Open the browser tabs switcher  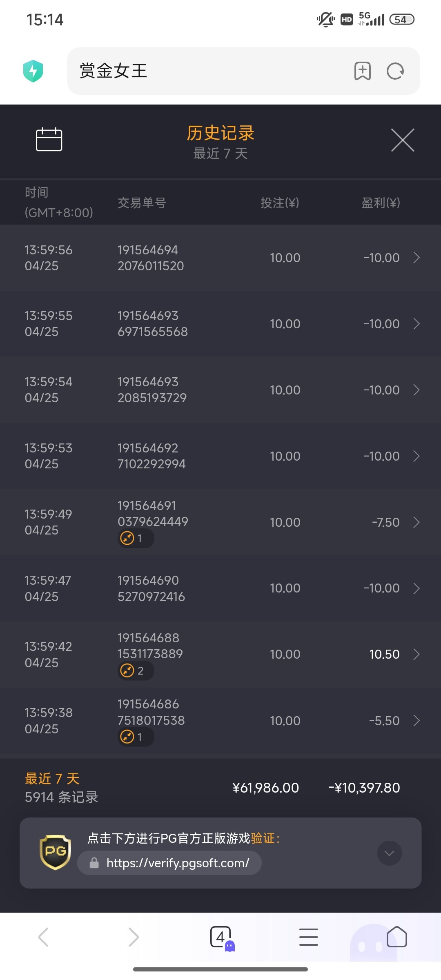pos(221,937)
